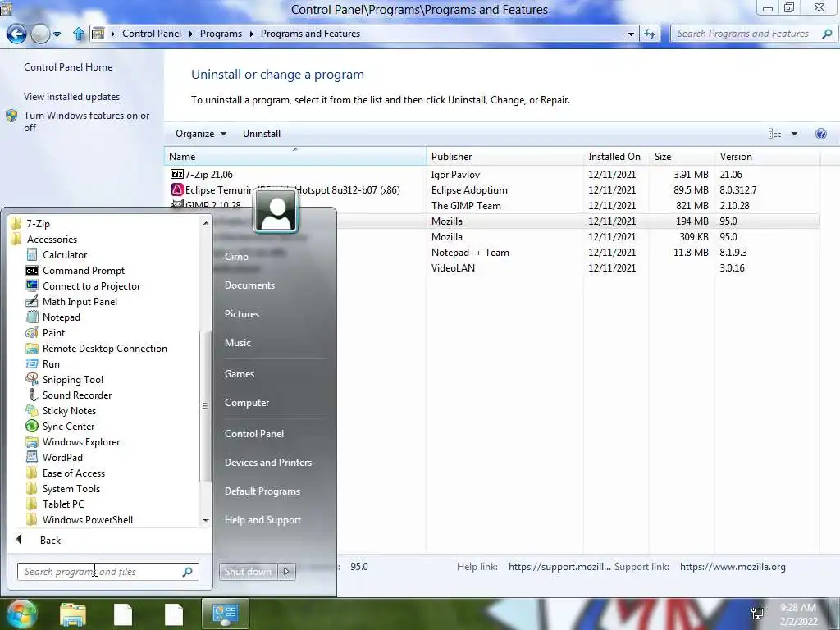
Task: Open Sound Recorder
Action: (76, 395)
